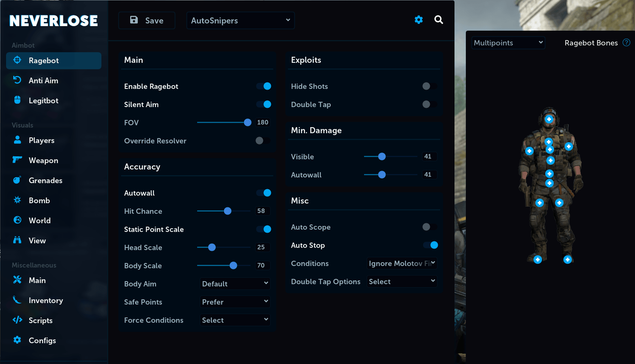Click the blue settings gear icon
Image resolution: width=635 pixels, height=364 pixels.
tap(419, 20)
